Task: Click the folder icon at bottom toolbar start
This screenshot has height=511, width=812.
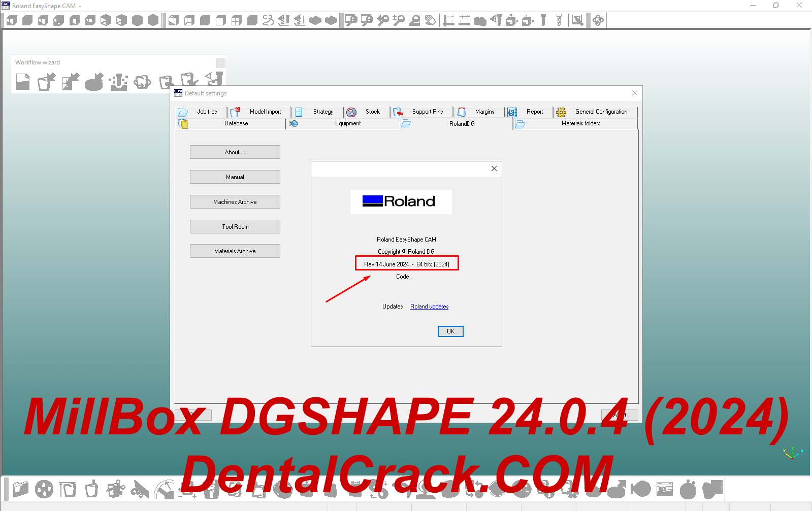Action: tap(20, 489)
